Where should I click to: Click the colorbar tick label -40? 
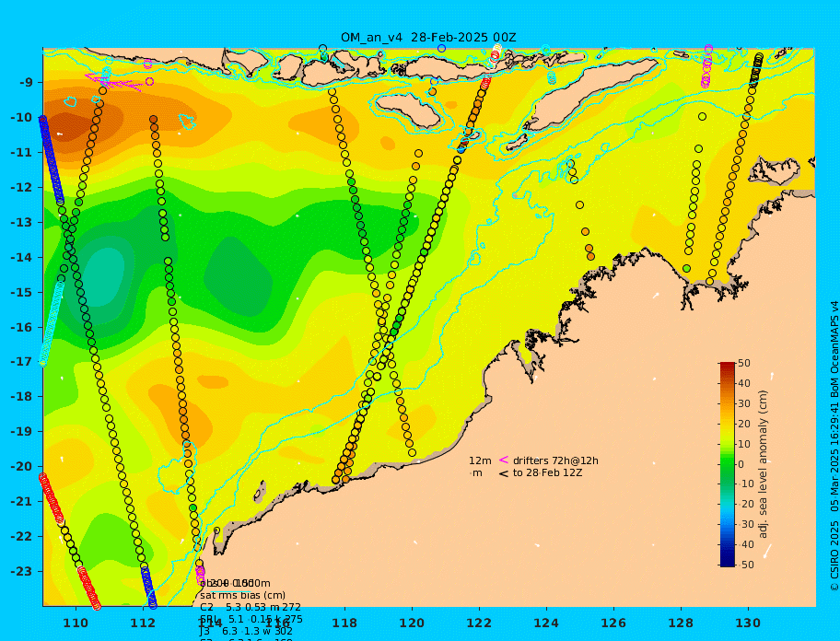tap(746, 544)
